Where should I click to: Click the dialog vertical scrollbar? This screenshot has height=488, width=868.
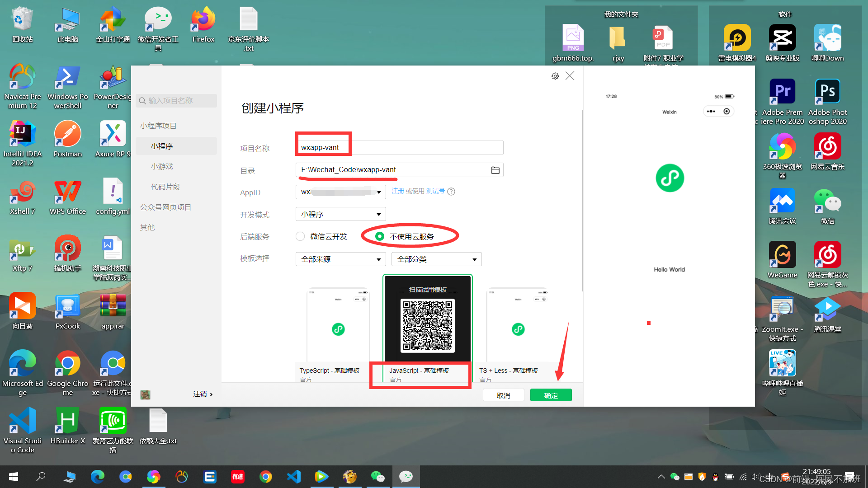point(582,201)
